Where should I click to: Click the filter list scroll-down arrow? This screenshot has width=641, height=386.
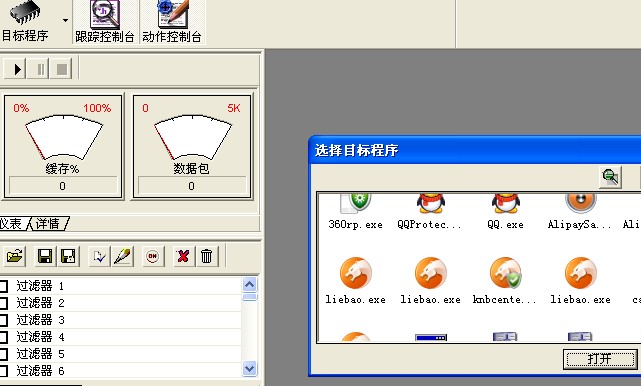249,368
